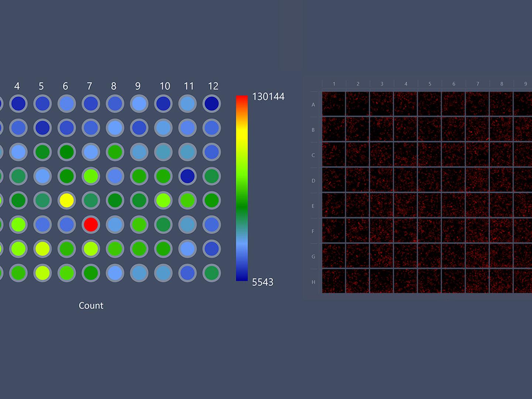Select image thumbnail at row D, column 8
Screen dimensions: 532x399
[501, 180]
